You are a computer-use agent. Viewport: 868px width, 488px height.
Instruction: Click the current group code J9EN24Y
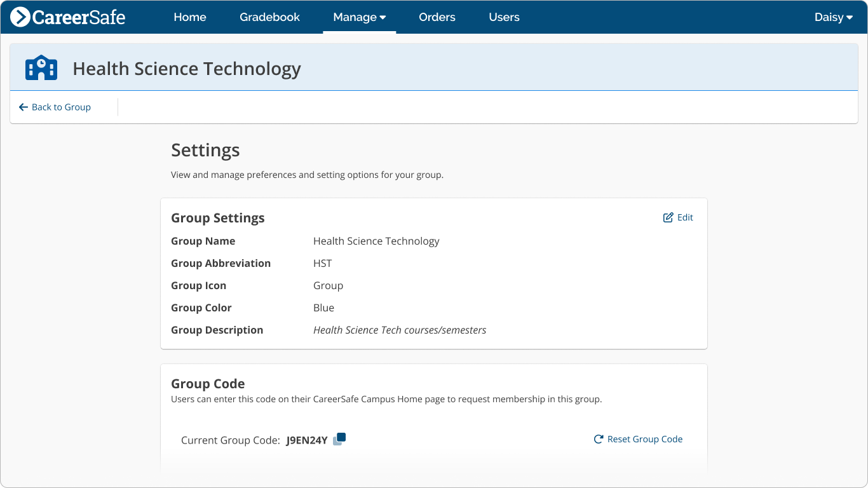(x=307, y=439)
